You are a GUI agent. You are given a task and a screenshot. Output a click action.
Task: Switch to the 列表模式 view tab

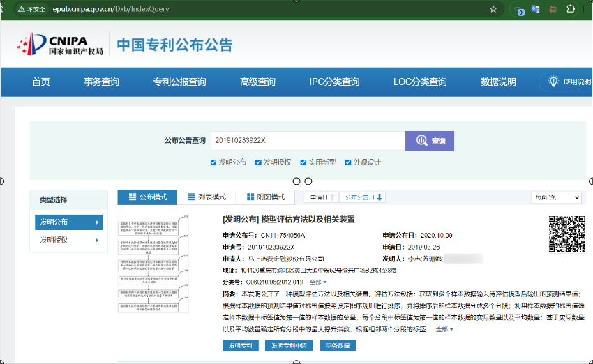(207, 197)
